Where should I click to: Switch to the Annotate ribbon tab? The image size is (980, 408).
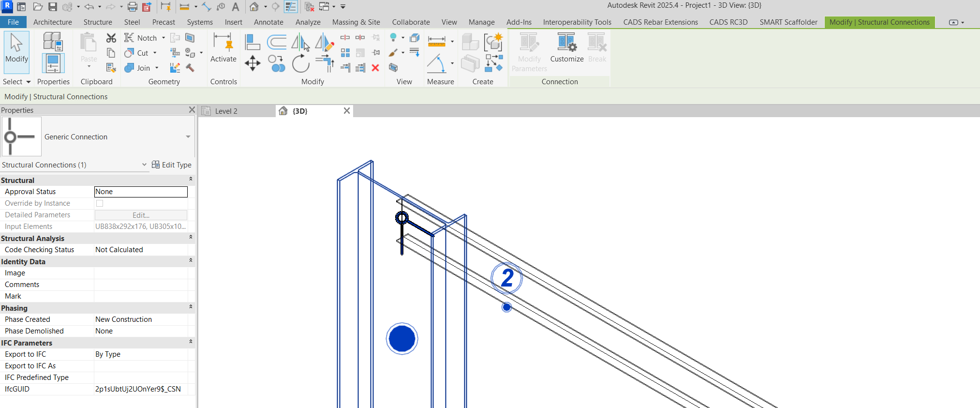[268, 22]
